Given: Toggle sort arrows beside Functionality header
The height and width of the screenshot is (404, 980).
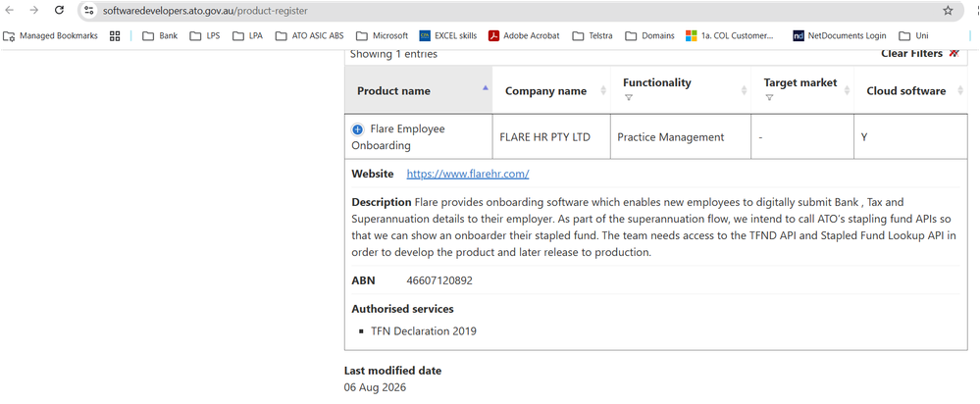Looking at the screenshot, I should click(744, 90).
